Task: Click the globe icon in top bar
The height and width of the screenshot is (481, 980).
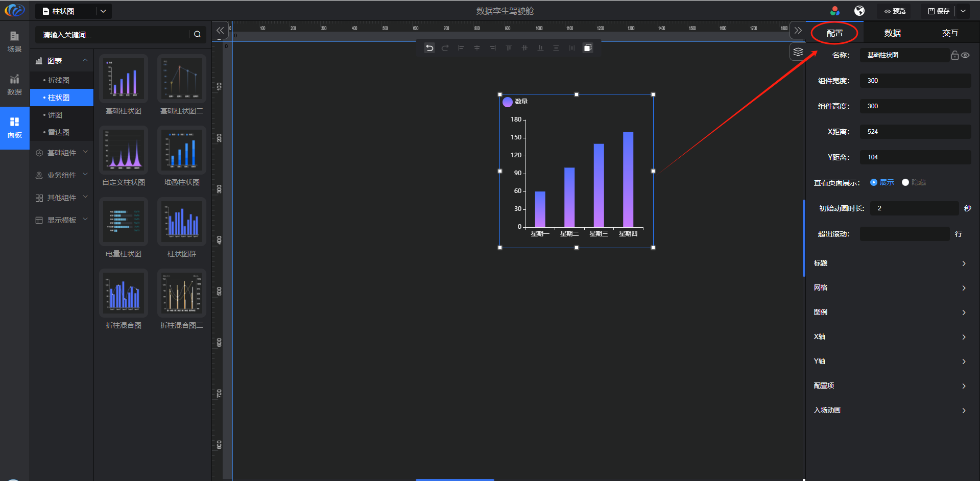Action: (x=859, y=11)
